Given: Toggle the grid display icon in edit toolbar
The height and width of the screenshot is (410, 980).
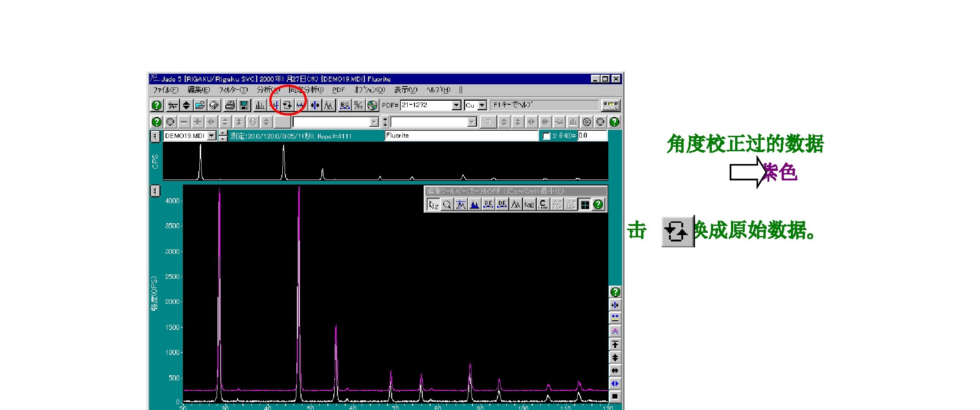Looking at the screenshot, I should tap(585, 205).
